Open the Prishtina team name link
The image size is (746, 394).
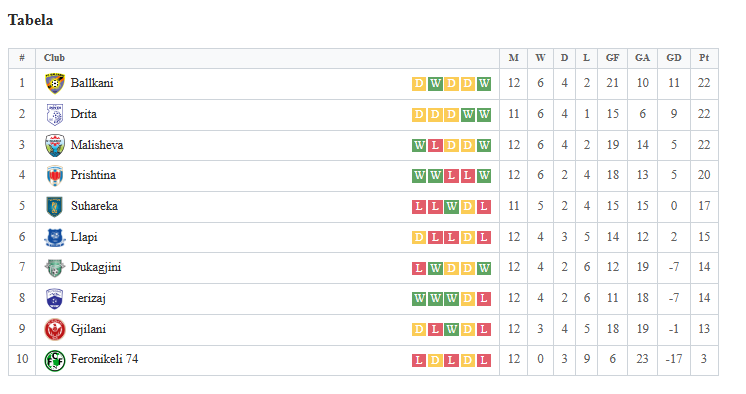93,175
